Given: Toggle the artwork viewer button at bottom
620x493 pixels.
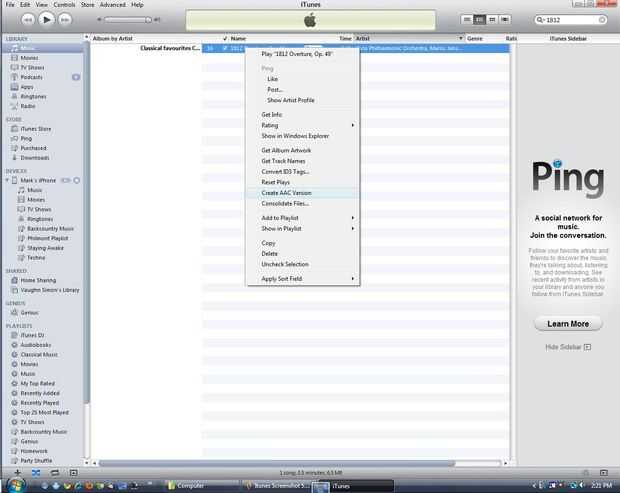Looking at the screenshot, I should [74, 472].
